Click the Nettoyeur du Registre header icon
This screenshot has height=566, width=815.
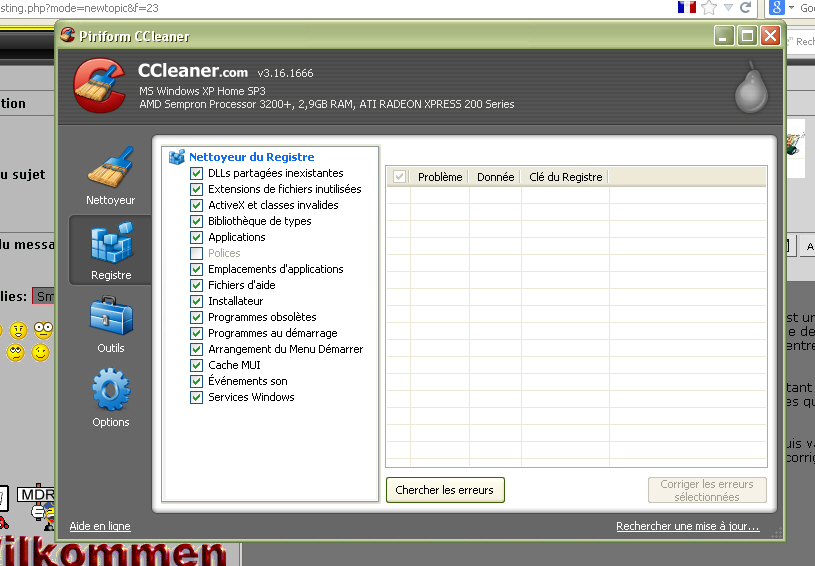[177, 156]
